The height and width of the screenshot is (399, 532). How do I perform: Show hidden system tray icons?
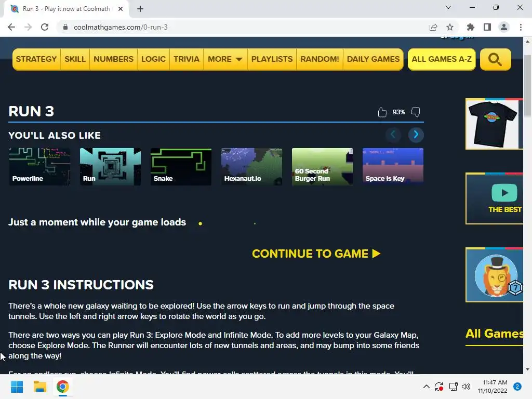point(427,387)
